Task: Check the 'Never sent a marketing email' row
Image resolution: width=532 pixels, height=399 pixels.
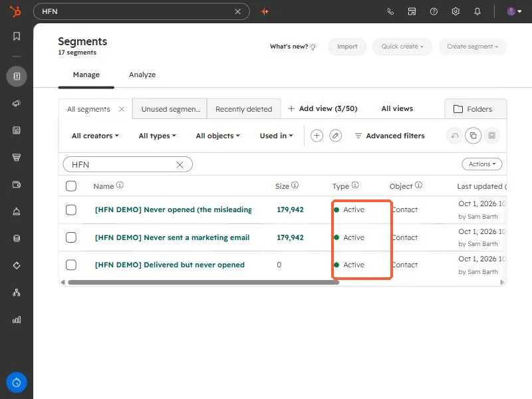Action: 71,237
